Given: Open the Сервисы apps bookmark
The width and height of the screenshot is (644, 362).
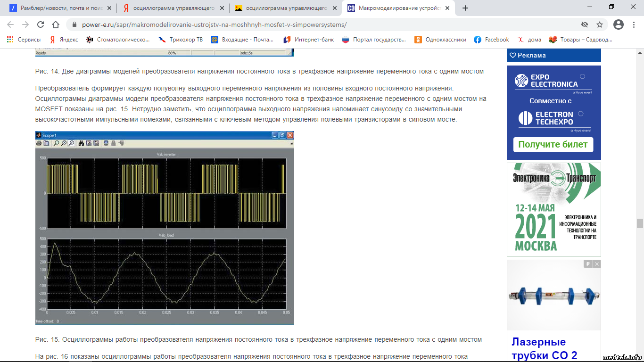Looking at the screenshot, I should point(24,40).
